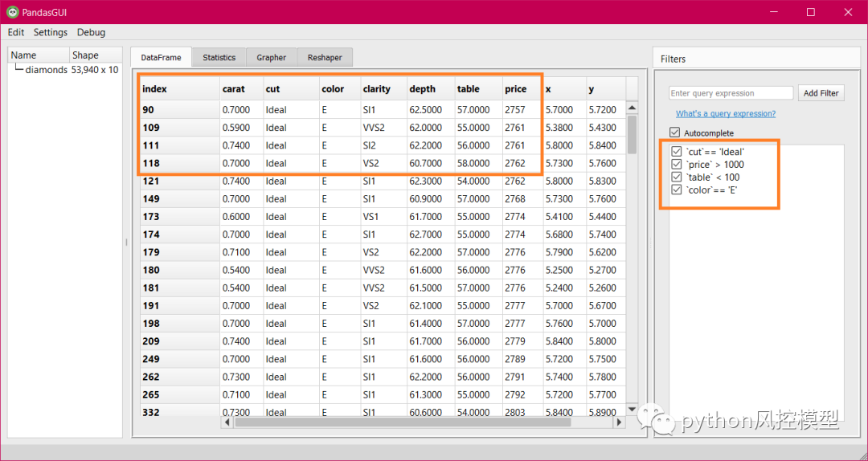Disable the `cut`== 'Ideal' filter
Image resolution: width=868 pixels, height=461 pixels.
677,152
